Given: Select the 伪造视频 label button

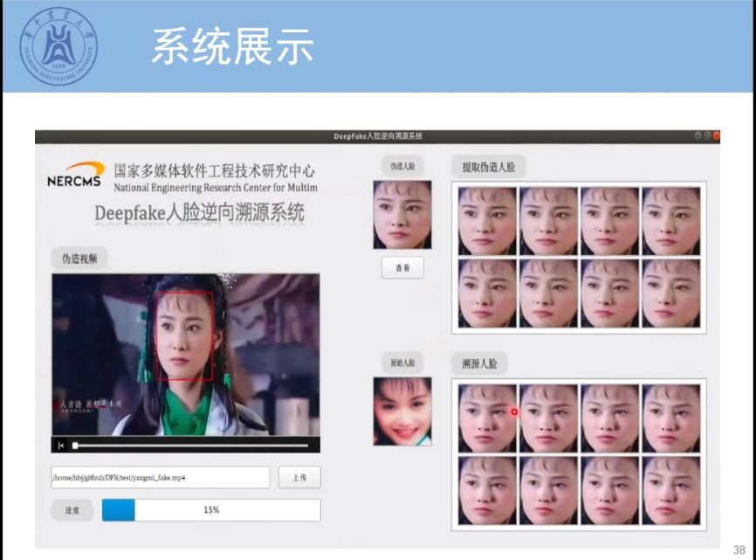Looking at the screenshot, I should pos(79,259).
